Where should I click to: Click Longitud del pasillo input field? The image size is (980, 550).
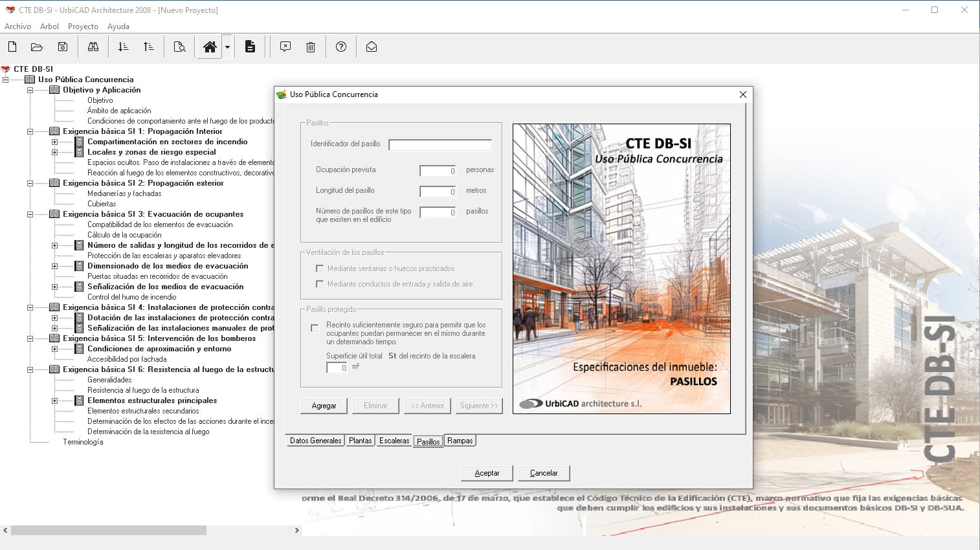438,192
